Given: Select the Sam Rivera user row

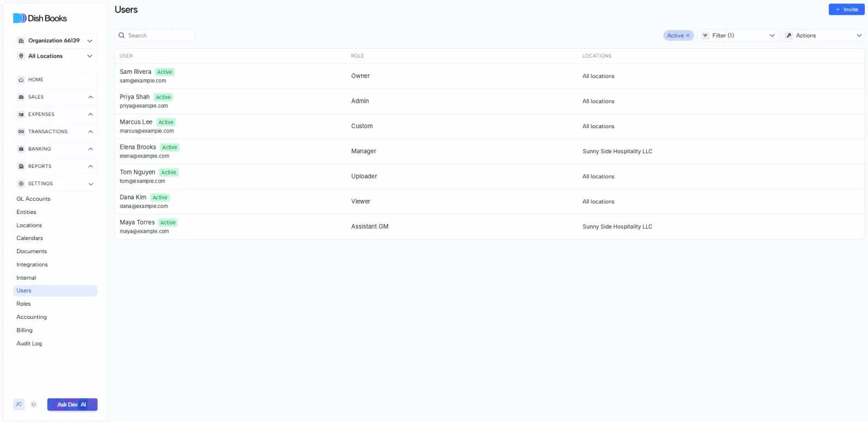Looking at the screenshot, I should [x=489, y=76].
